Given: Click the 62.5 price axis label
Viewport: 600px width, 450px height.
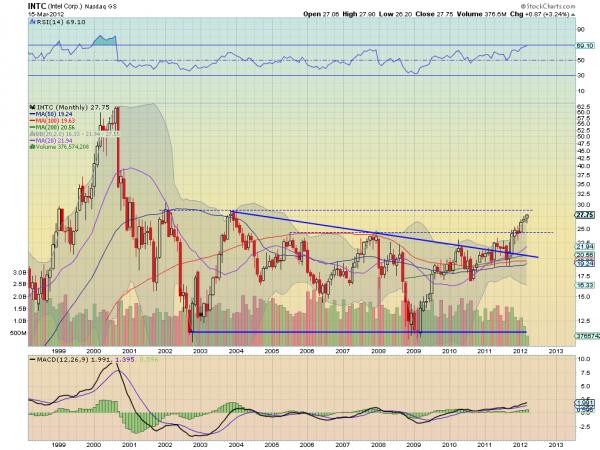Looking at the screenshot, I should 583,106.
